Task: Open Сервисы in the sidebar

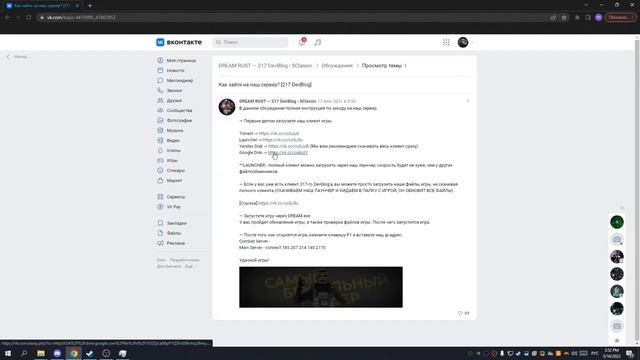Action: [176, 197]
